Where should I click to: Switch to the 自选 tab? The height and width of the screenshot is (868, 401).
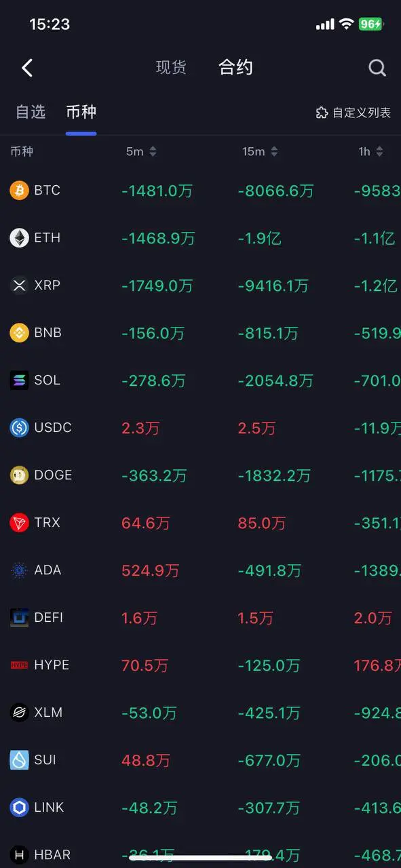[x=31, y=113]
